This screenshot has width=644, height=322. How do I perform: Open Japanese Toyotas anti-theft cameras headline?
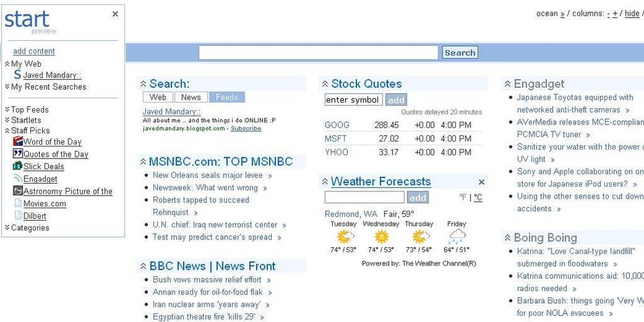point(575,104)
